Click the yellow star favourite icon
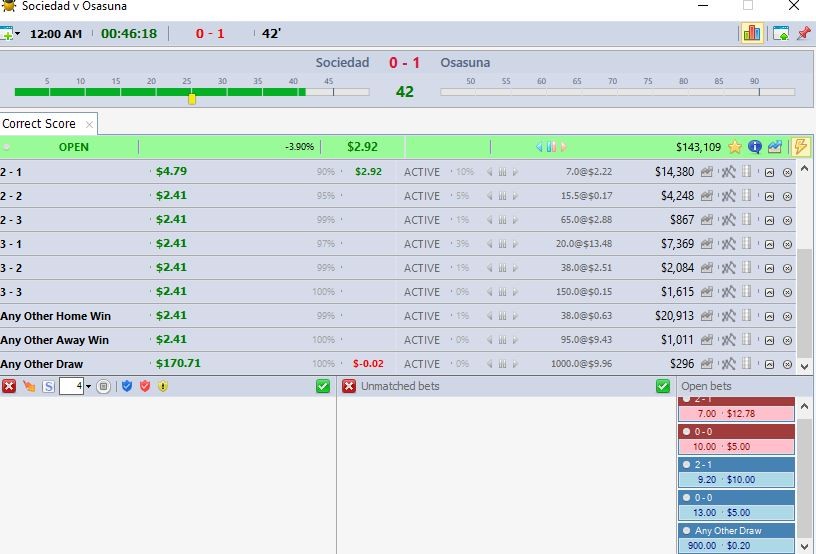 point(735,147)
